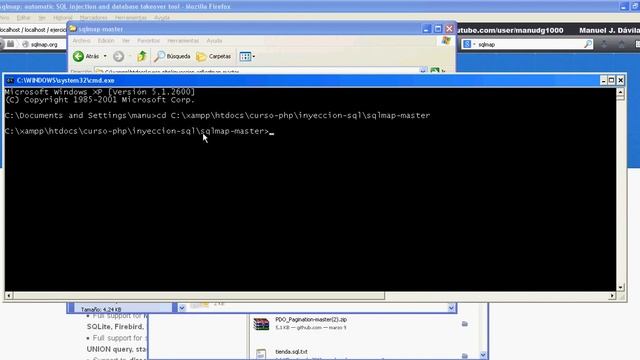Viewport: 640px width, 360px height.
Task: Click the Microsoft Windows XP version line
Action: click(x=100, y=92)
